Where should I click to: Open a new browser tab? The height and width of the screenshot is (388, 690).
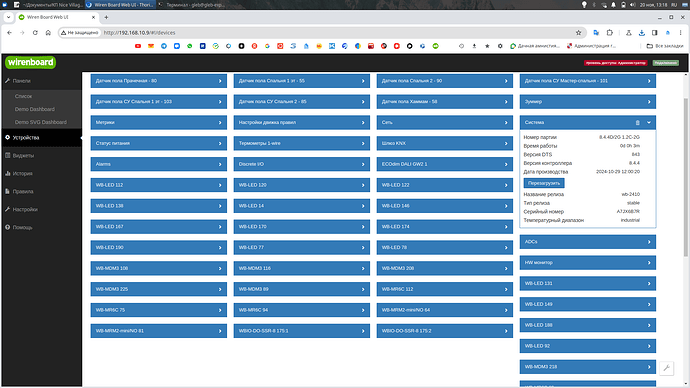pyautogui.click(x=106, y=17)
